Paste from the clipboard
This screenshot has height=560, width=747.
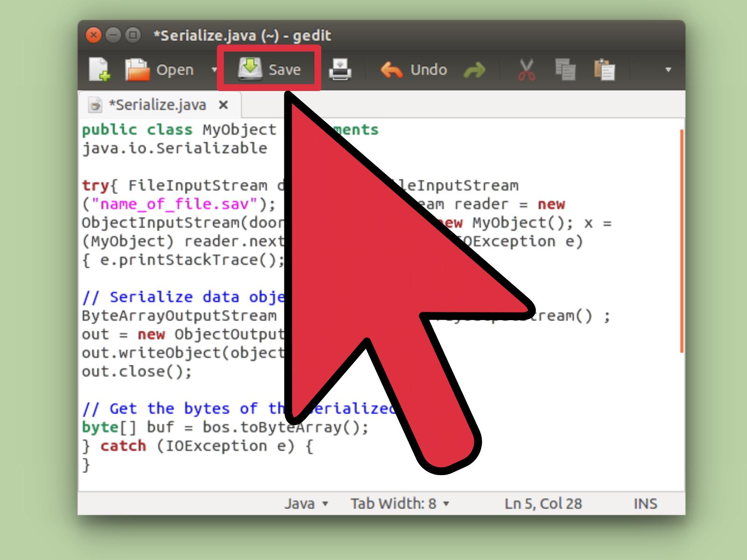[x=604, y=69]
